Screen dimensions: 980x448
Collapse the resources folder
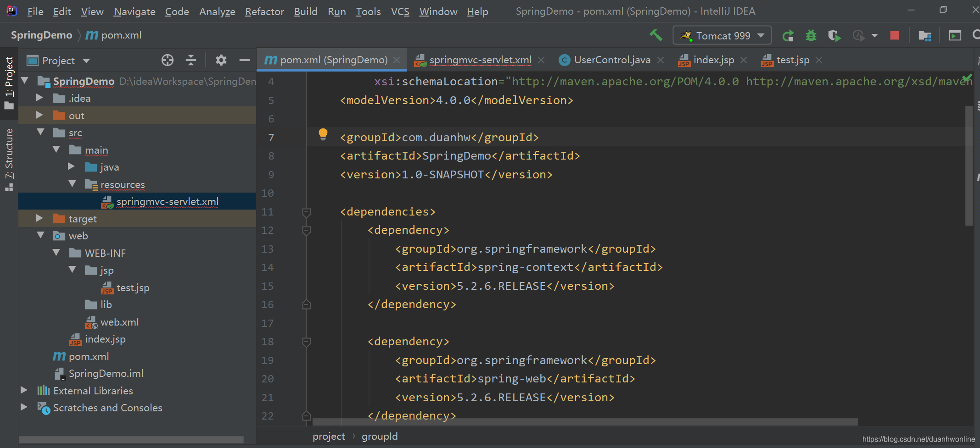[x=72, y=184]
